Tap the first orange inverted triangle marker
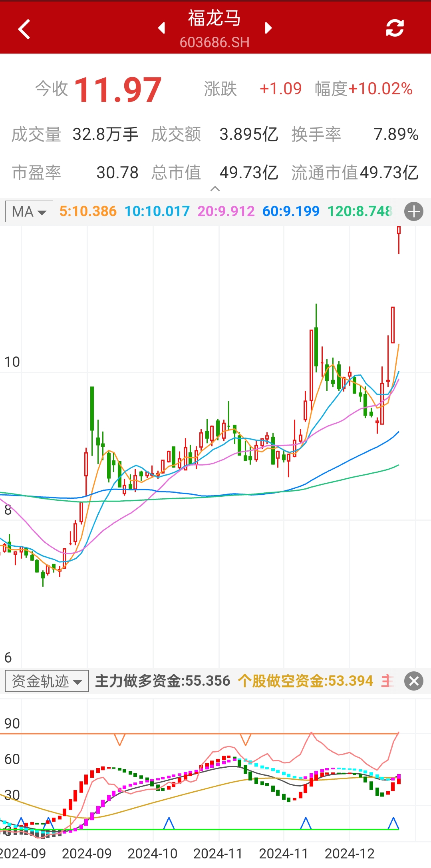 tap(119, 739)
